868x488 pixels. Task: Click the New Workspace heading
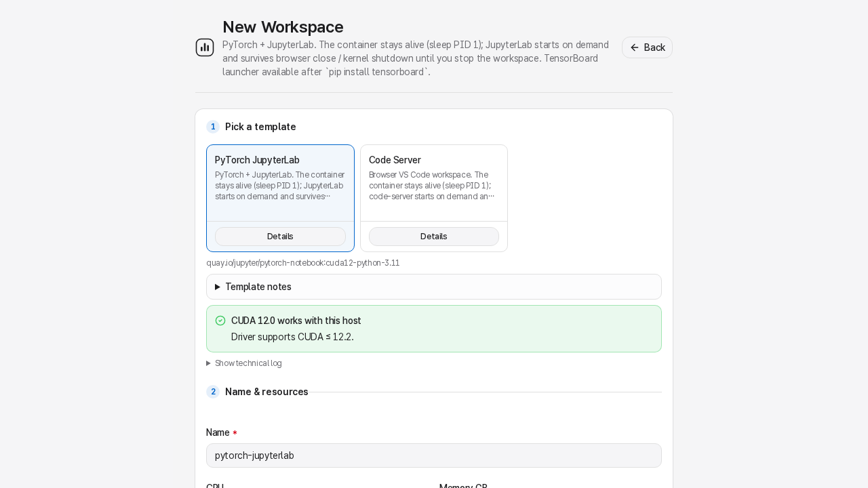tap(283, 27)
